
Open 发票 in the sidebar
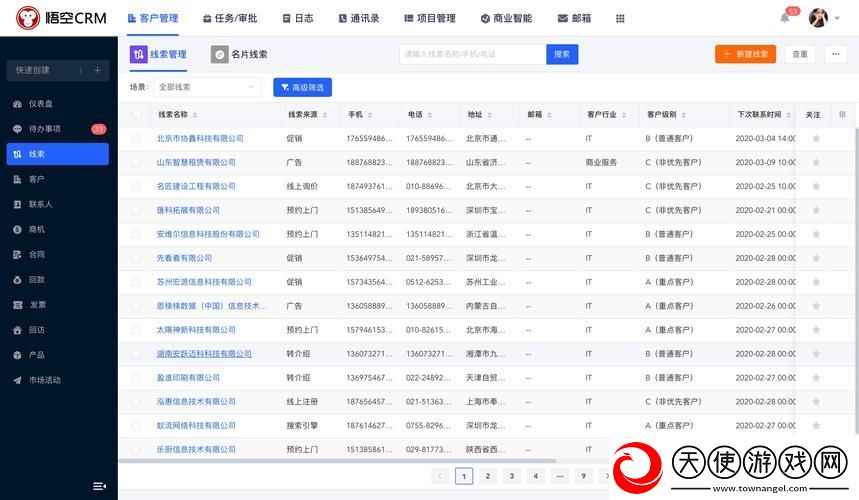click(59, 304)
